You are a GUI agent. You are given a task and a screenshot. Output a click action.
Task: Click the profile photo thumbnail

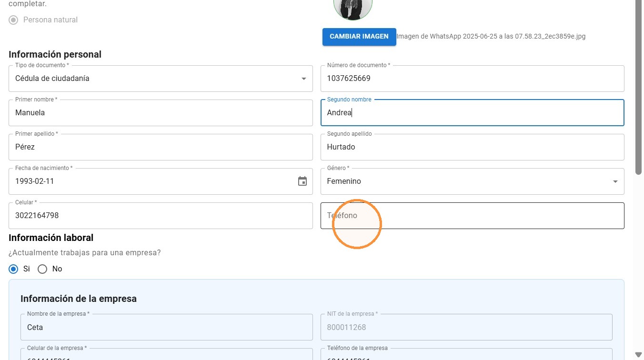pyautogui.click(x=353, y=7)
